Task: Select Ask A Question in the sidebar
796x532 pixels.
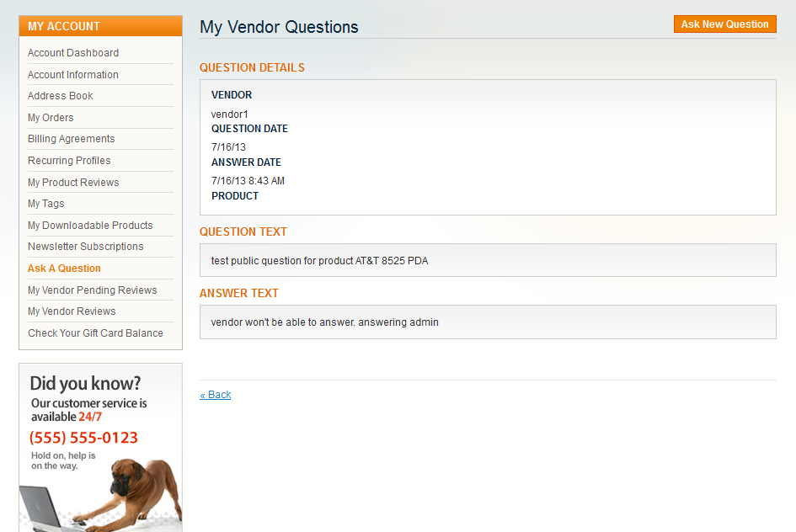Action: tap(64, 269)
